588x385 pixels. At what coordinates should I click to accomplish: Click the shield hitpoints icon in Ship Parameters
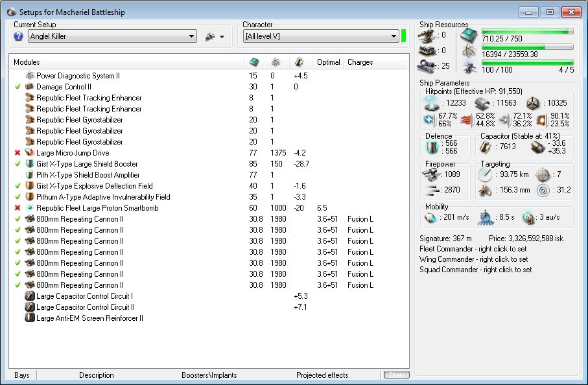coord(430,102)
